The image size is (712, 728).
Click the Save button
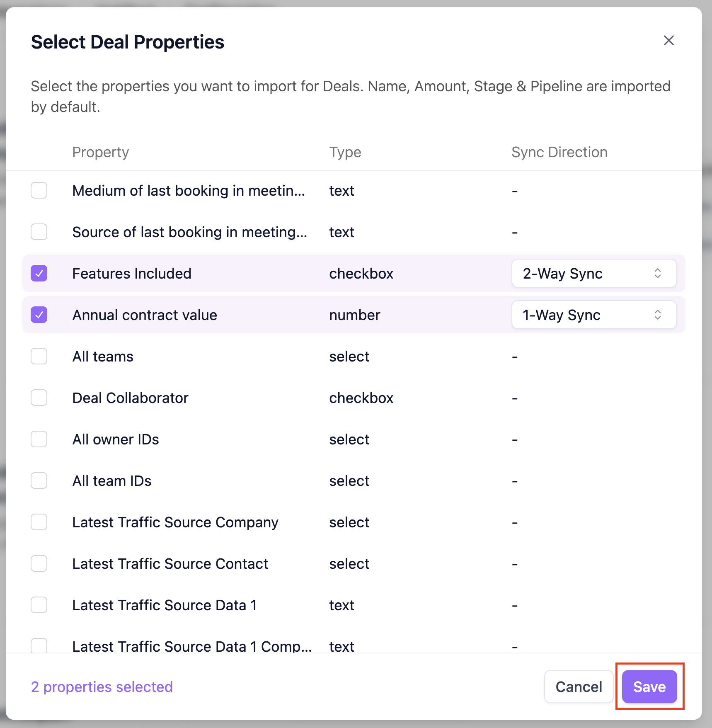[x=649, y=687]
